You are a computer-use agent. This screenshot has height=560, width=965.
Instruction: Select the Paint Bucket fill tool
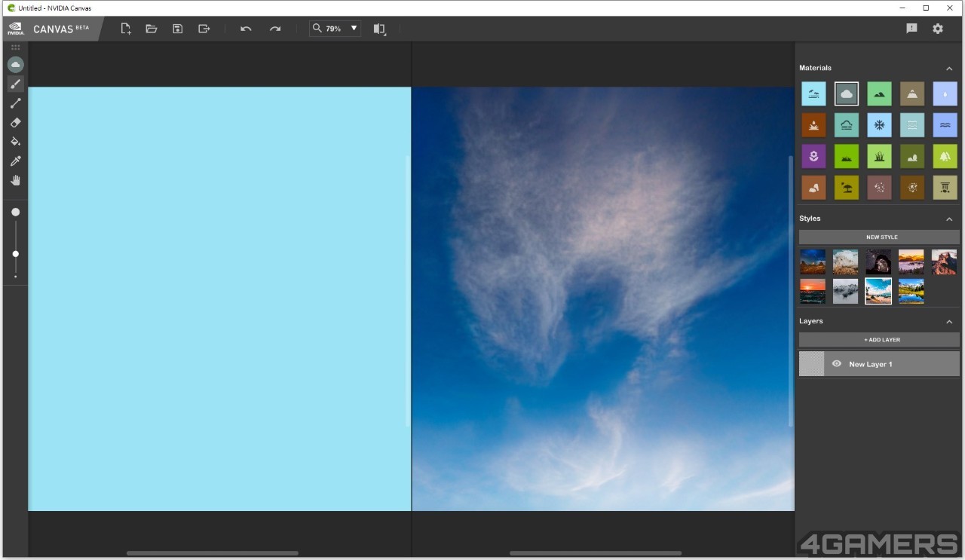coord(15,142)
